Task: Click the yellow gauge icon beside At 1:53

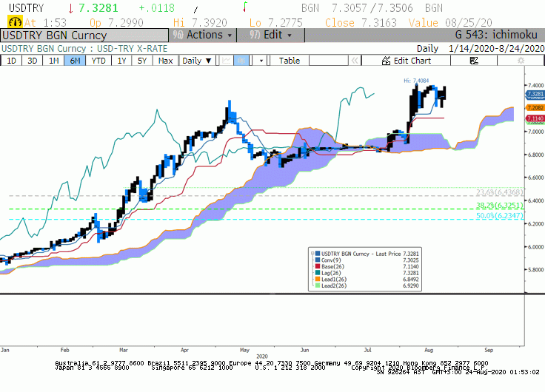Action: (15, 22)
